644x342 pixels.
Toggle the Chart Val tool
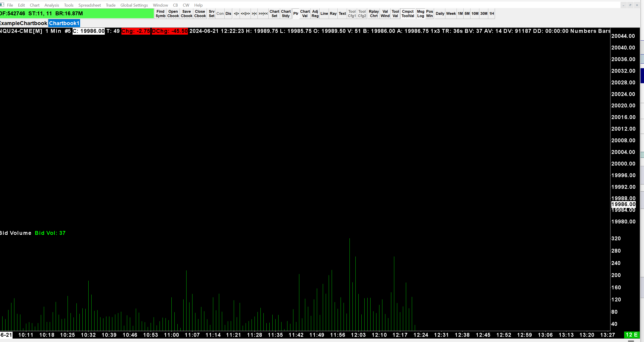coord(305,13)
